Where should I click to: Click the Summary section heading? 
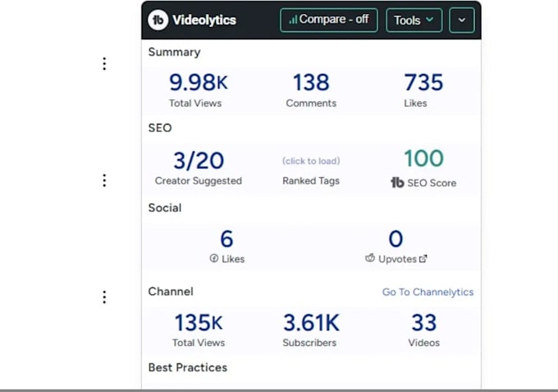click(x=174, y=52)
